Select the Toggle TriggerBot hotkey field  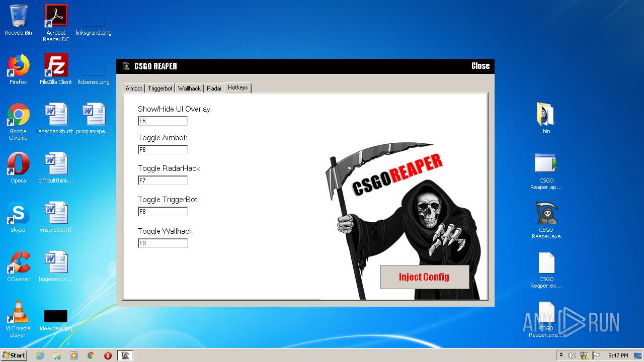click(163, 212)
